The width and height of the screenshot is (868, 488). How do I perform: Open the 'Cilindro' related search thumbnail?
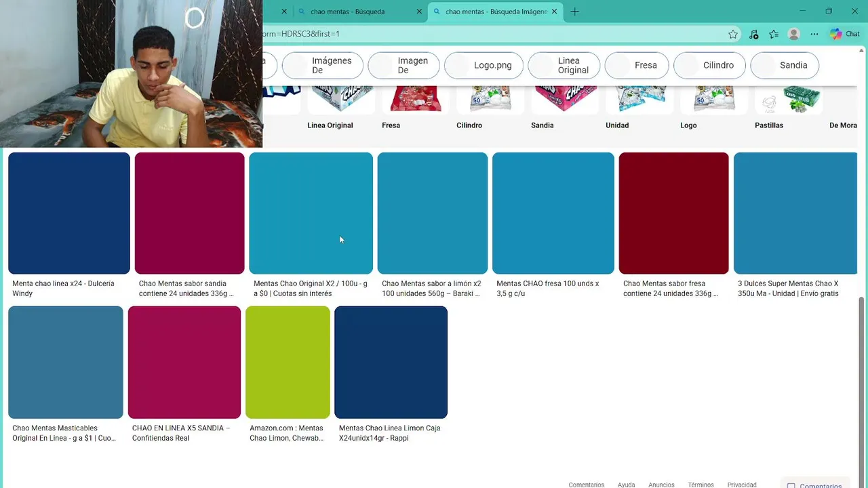490,99
